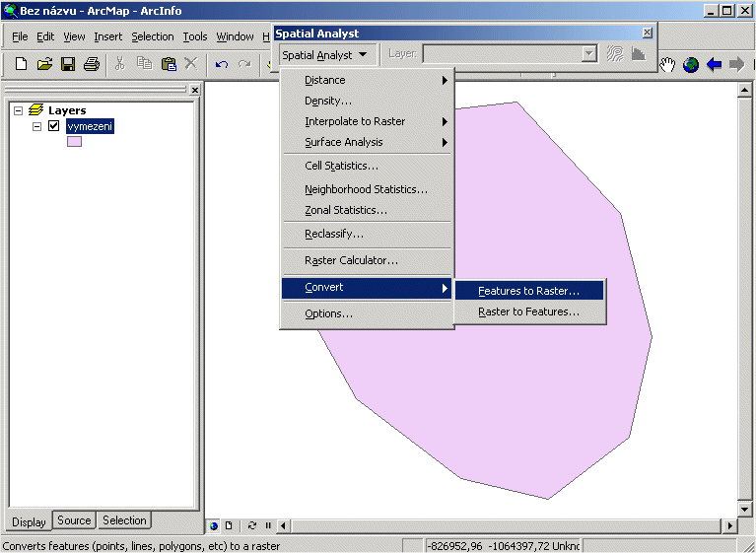Open the Tools menu

(195, 36)
